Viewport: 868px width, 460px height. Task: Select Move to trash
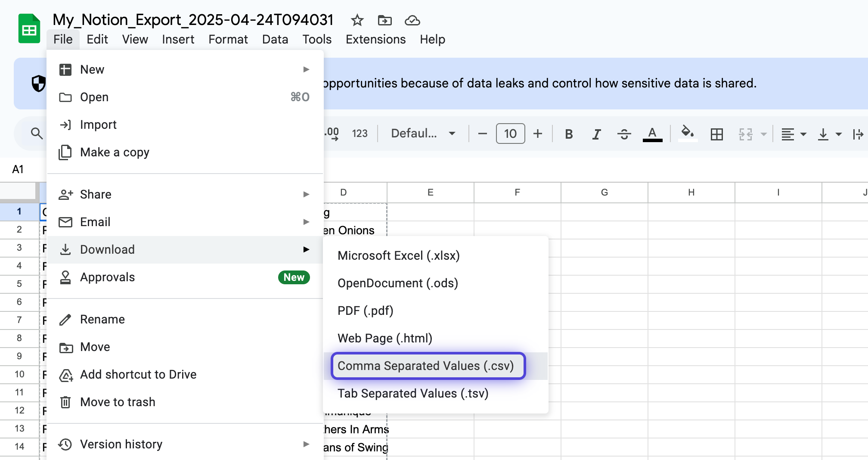[x=185, y=402]
